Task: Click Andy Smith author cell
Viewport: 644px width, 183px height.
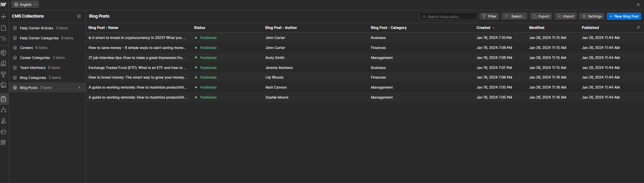Action: [x=275, y=58]
